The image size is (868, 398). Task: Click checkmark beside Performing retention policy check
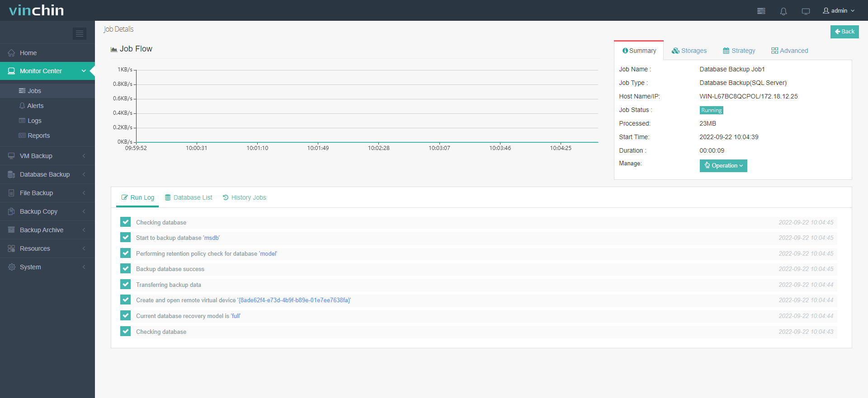pyautogui.click(x=126, y=253)
